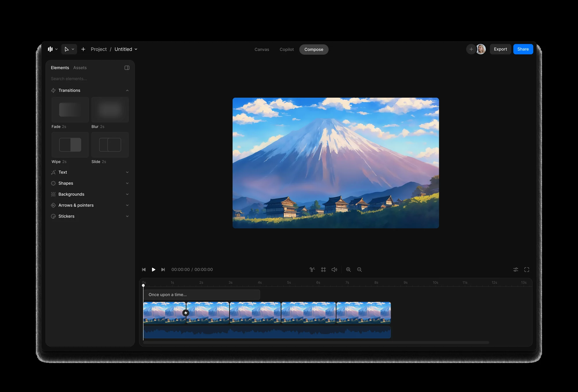Open the Untitled project name dropdown
This screenshot has height=392, width=578.
[126, 49]
